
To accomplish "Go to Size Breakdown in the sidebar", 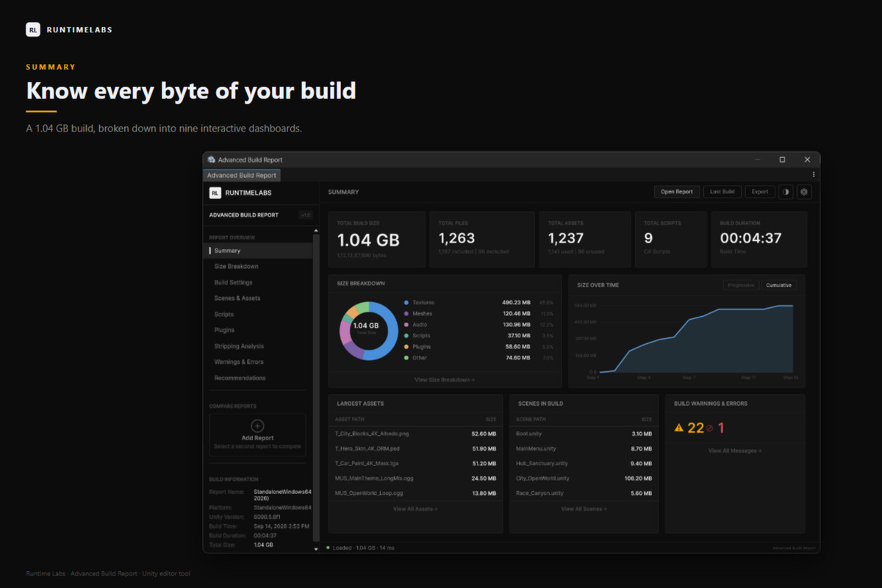I will tap(259, 267).
